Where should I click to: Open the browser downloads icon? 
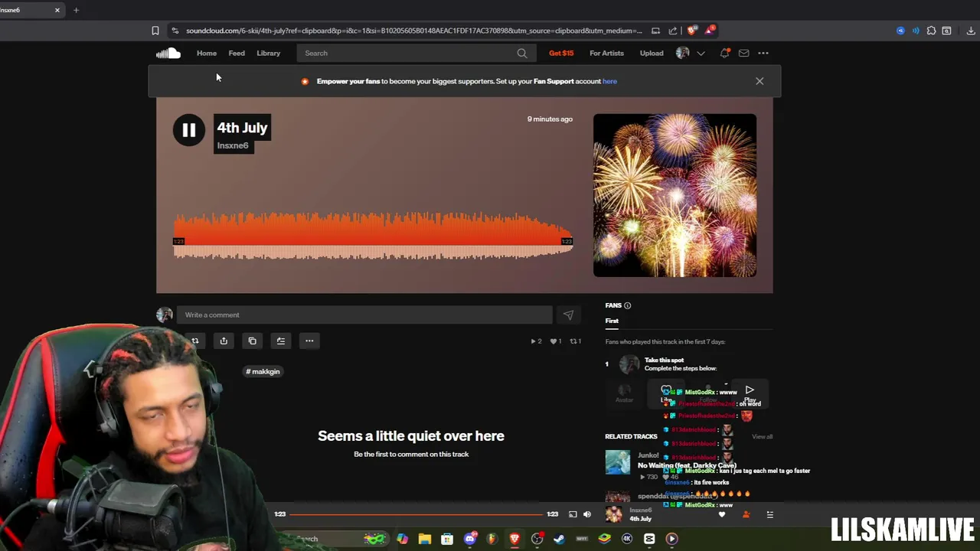click(x=971, y=31)
